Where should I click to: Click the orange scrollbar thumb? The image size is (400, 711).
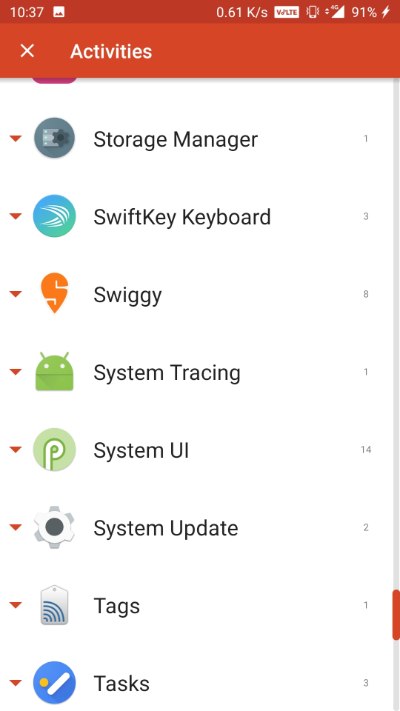tap(396, 615)
